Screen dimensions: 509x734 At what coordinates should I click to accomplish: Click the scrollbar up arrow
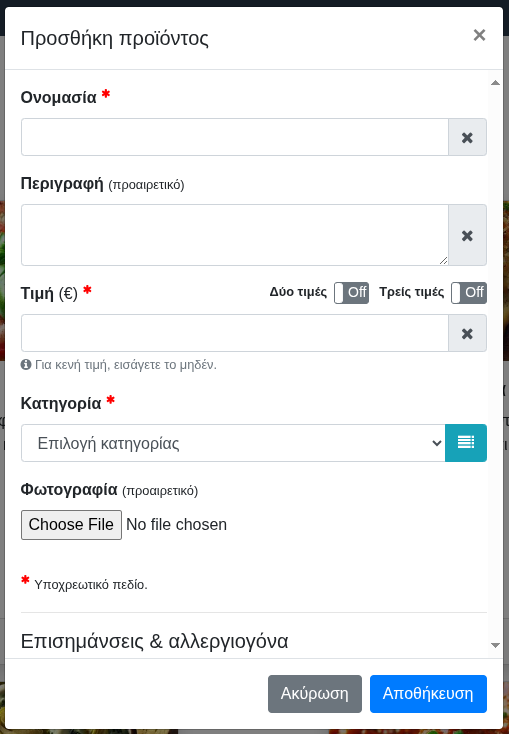pyautogui.click(x=495, y=83)
